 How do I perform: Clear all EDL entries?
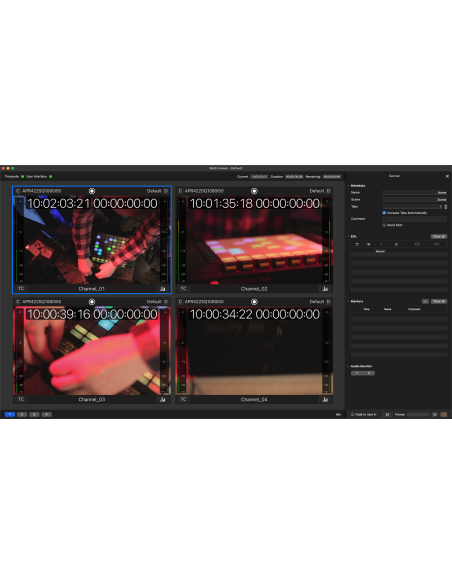(439, 237)
